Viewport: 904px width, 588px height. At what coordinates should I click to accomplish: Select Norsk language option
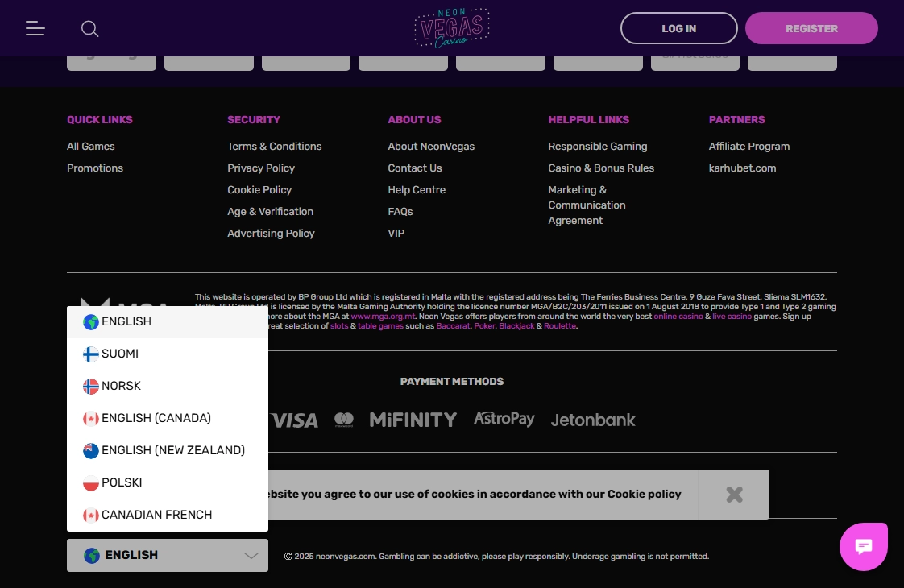pyautogui.click(x=168, y=387)
